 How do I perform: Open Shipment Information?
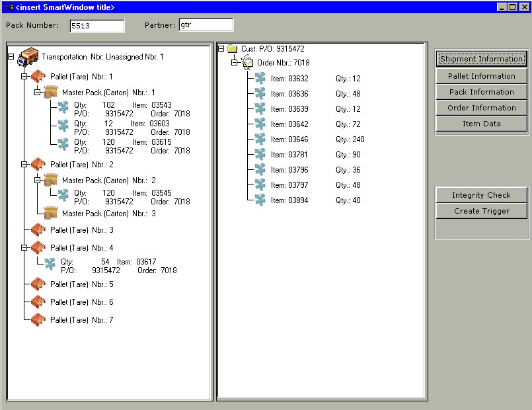pyautogui.click(x=481, y=59)
